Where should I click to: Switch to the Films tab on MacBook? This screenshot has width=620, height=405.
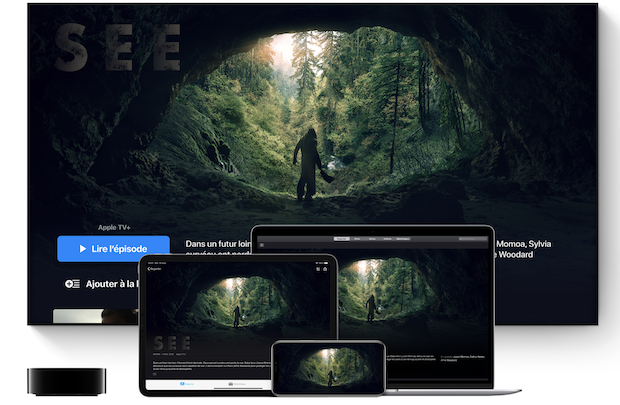point(358,239)
